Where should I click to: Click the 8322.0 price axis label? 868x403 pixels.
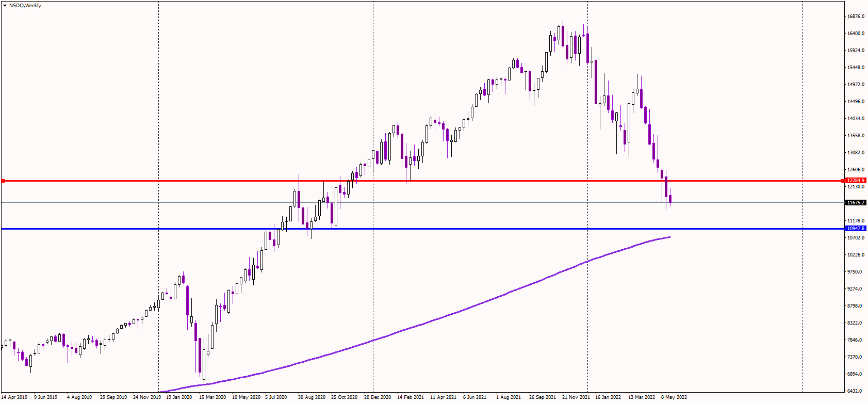click(x=855, y=323)
